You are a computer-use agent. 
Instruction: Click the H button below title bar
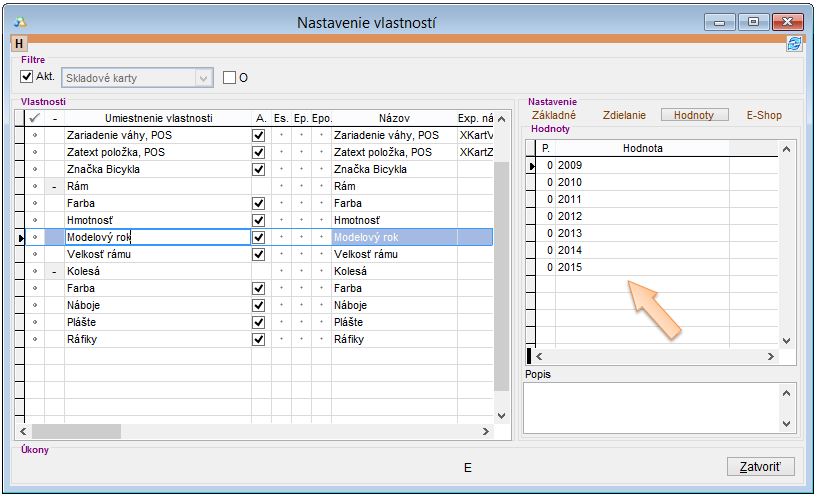point(19,44)
